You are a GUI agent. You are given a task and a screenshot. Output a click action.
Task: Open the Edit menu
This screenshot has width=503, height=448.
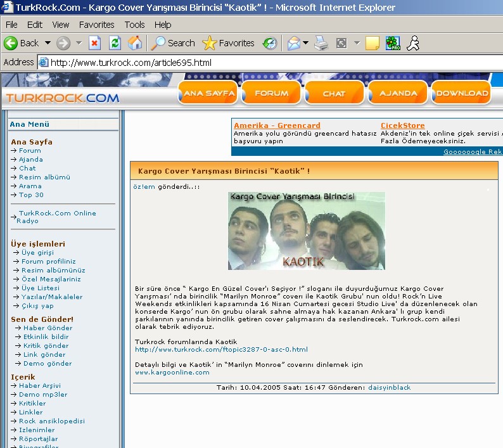pos(35,25)
